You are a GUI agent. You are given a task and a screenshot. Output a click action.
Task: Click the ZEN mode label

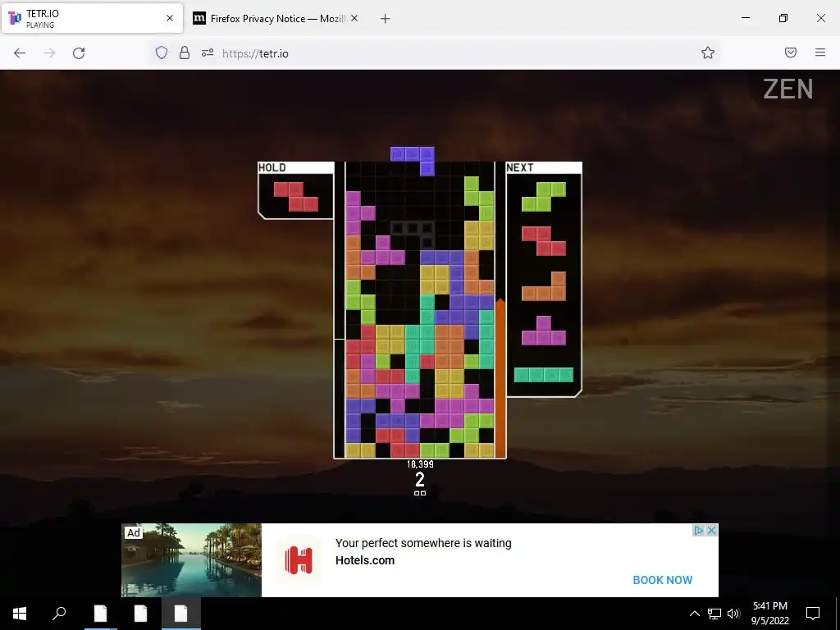[x=788, y=89]
